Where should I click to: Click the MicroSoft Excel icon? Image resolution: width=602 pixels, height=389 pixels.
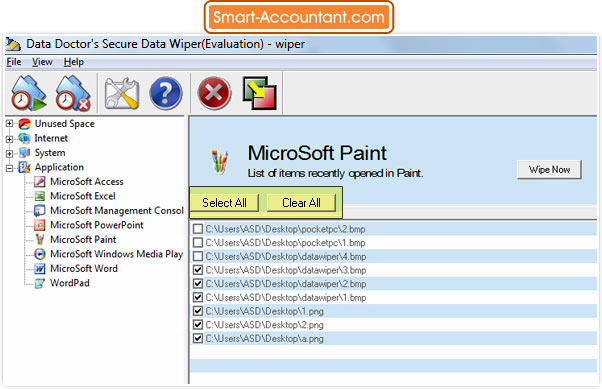(x=40, y=196)
